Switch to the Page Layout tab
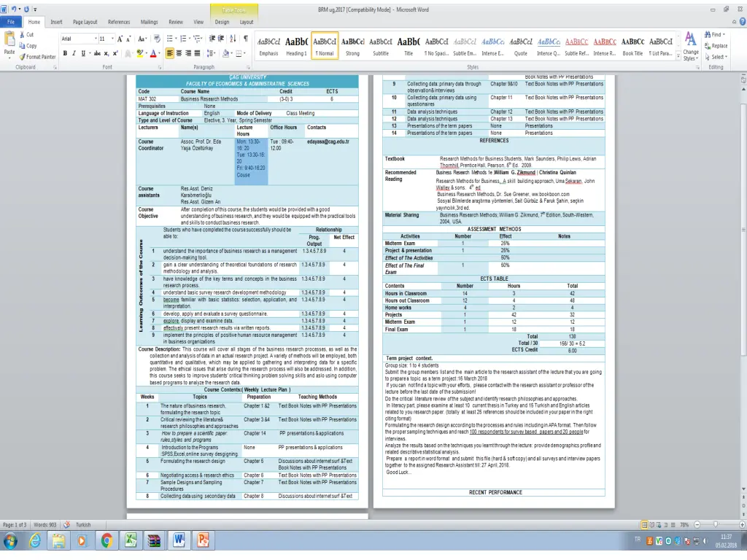Viewport: 747px width, 560px height. tap(85, 22)
